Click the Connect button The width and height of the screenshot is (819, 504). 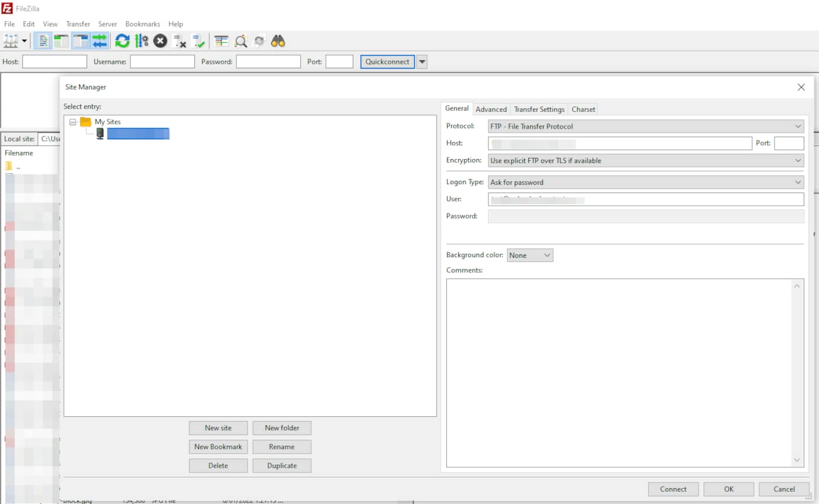coord(673,489)
